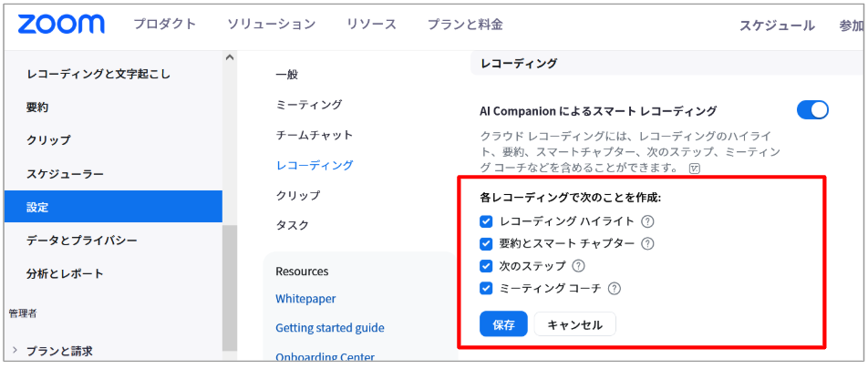The image size is (868, 369).
Task: Uncheck ミーティング コーチ checkbox
Action: [x=486, y=289]
